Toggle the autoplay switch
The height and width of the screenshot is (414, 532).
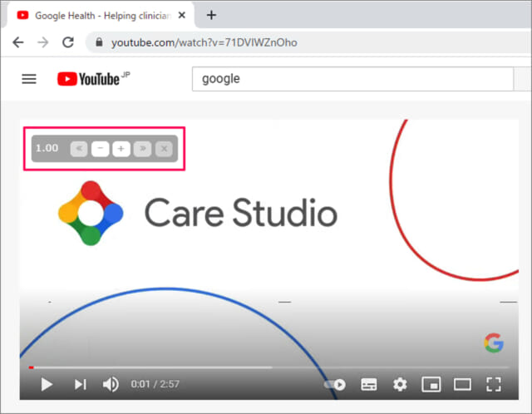(x=334, y=384)
